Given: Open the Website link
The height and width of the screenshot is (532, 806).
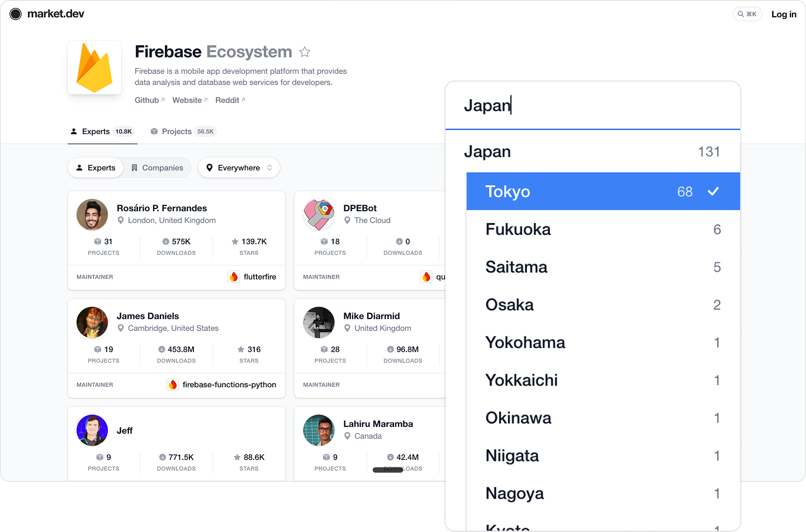Looking at the screenshot, I should 190,100.
